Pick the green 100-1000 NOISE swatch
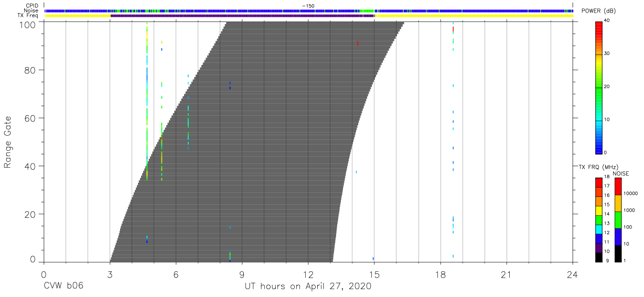 click(618, 220)
